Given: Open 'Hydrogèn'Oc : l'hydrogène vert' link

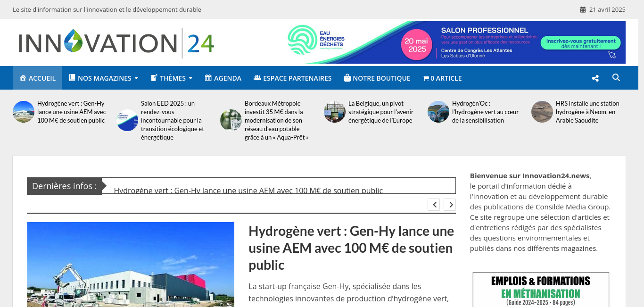Looking at the screenshot, I should point(486,112).
